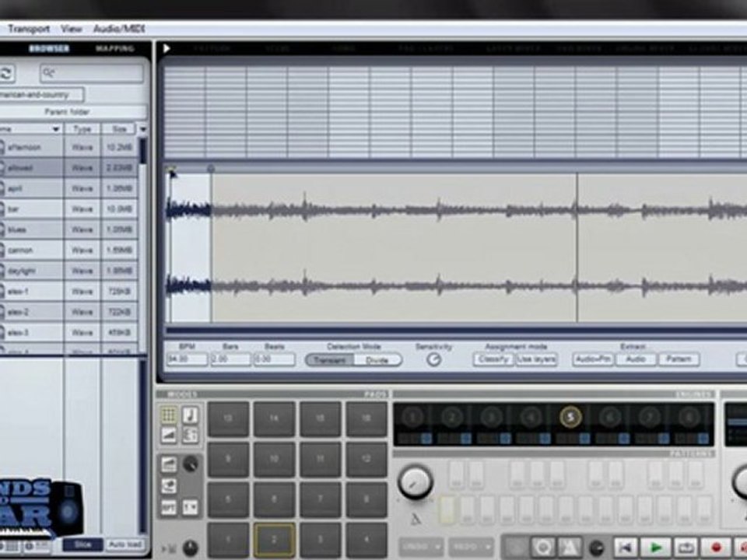Click the slicer preview play arrow above the waveform

[x=167, y=48]
